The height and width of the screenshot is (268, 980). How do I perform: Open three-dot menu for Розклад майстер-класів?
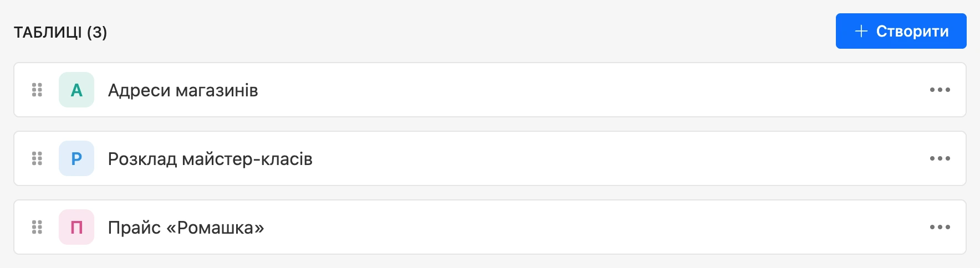click(x=940, y=158)
